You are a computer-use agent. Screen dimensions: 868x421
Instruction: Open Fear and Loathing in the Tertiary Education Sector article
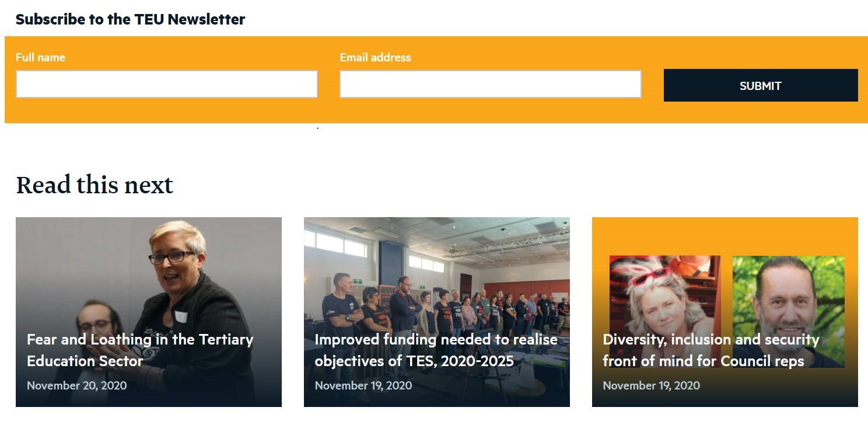tap(140, 350)
